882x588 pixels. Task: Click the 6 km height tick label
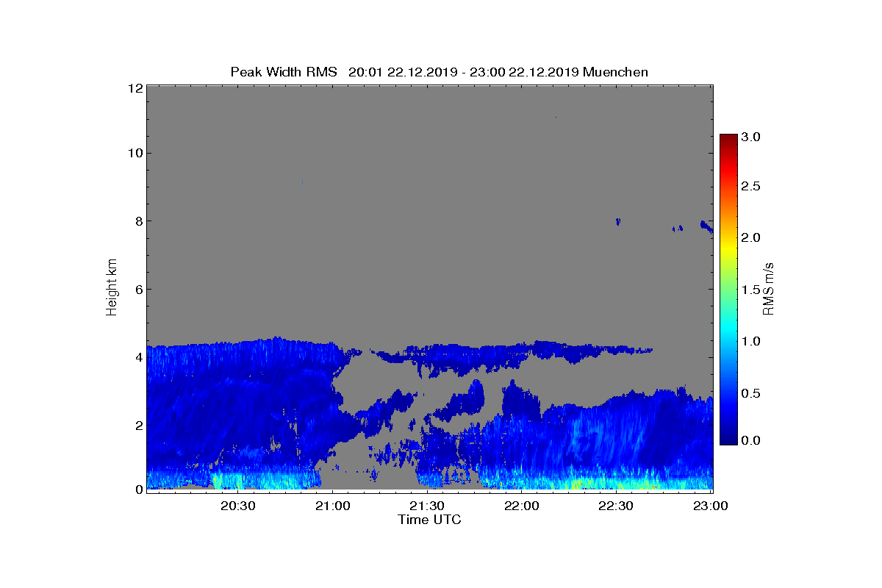(x=138, y=289)
